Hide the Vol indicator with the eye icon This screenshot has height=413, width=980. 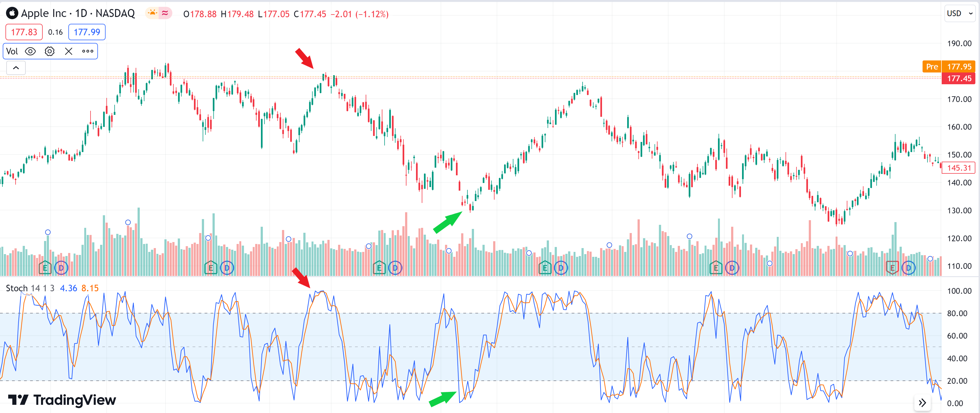(x=30, y=51)
